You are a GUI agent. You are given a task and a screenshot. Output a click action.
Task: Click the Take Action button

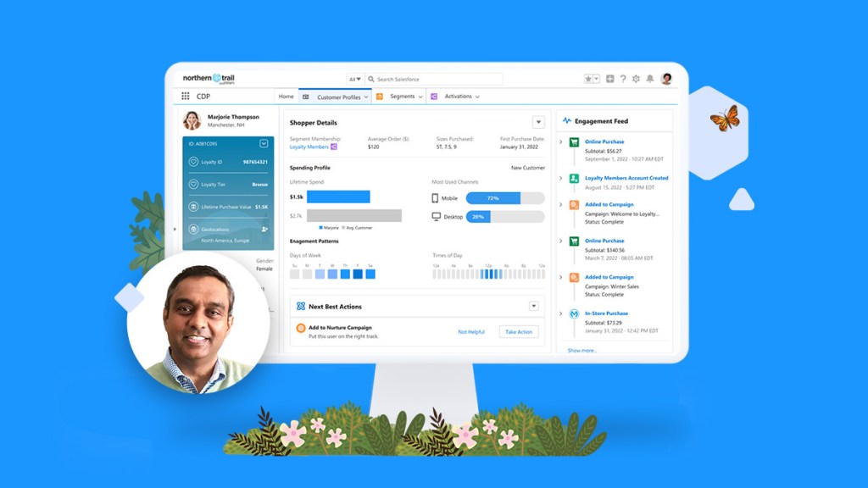tap(519, 331)
